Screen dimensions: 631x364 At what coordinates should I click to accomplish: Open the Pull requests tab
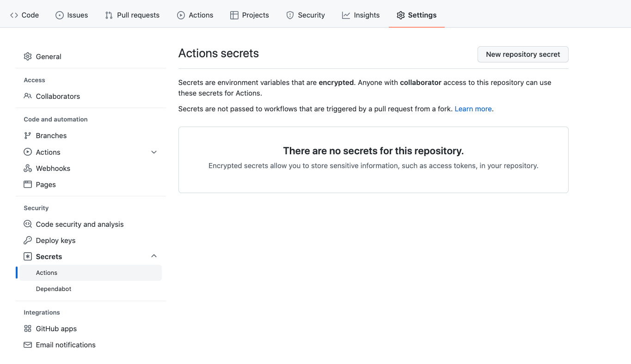coord(132,15)
